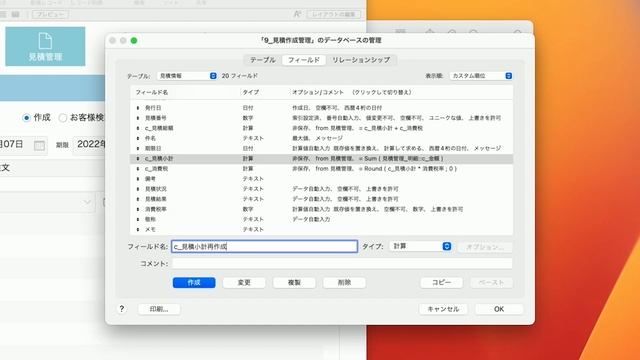This screenshot has height=360, width=640.
Task: Click the ペースト button
Action: [491, 282]
